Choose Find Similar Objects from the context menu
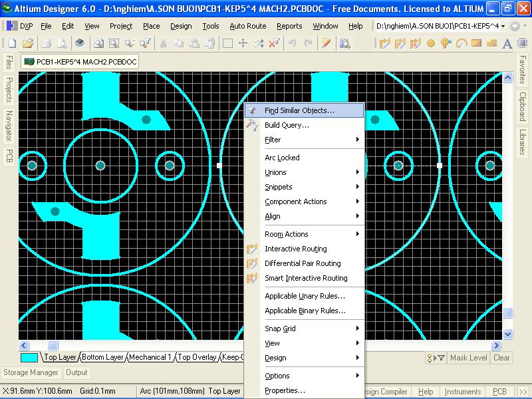532x399 pixels. pyautogui.click(x=299, y=110)
